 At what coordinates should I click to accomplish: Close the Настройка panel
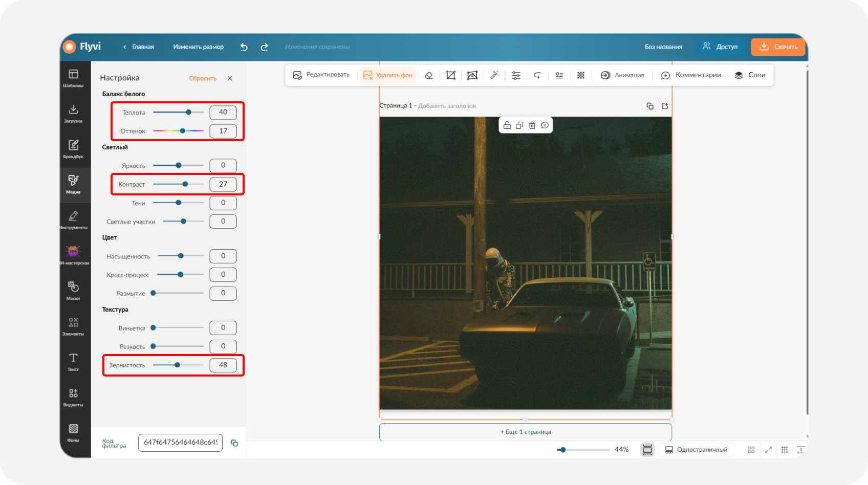(x=230, y=78)
